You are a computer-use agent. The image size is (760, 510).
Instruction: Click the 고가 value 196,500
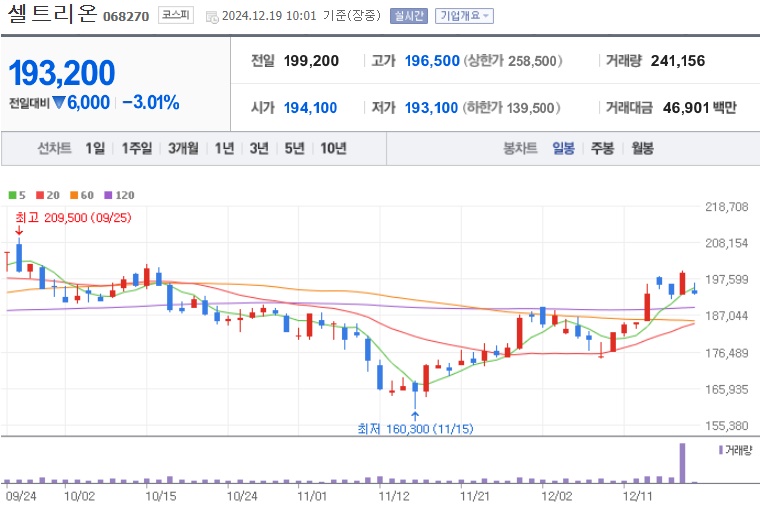(432, 61)
